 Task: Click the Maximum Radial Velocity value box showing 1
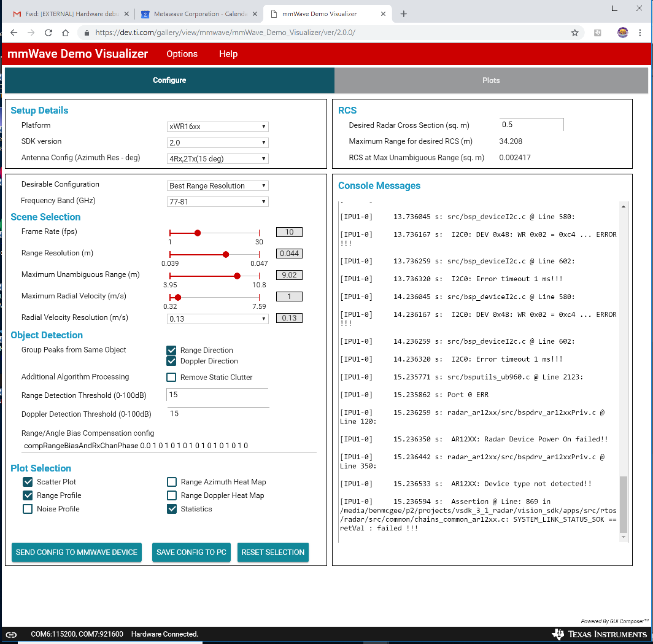click(289, 297)
